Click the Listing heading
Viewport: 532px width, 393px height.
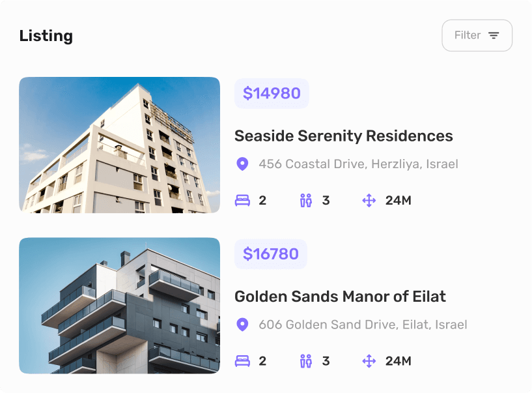tap(46, 36)
